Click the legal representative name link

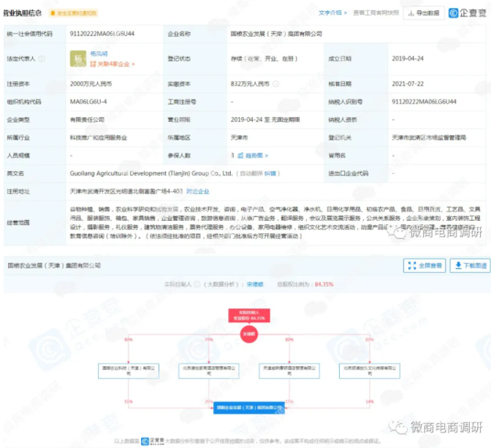[99, 53]
